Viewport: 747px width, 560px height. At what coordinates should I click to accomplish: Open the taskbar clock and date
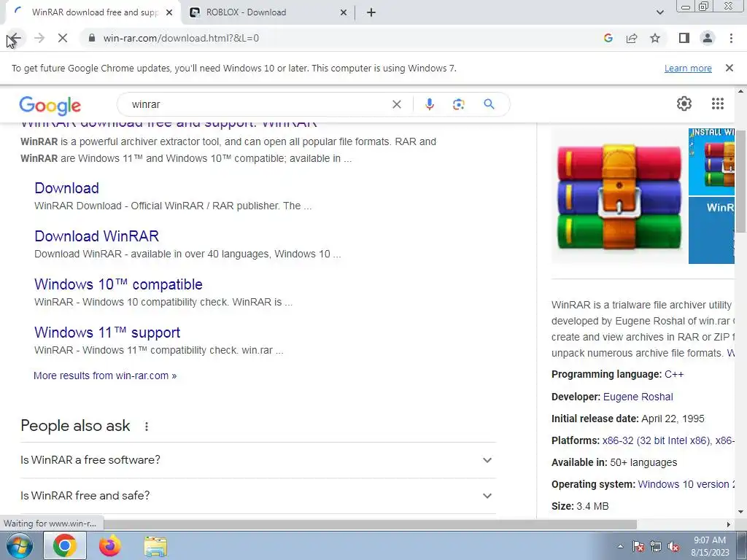(x=710, y=546)
